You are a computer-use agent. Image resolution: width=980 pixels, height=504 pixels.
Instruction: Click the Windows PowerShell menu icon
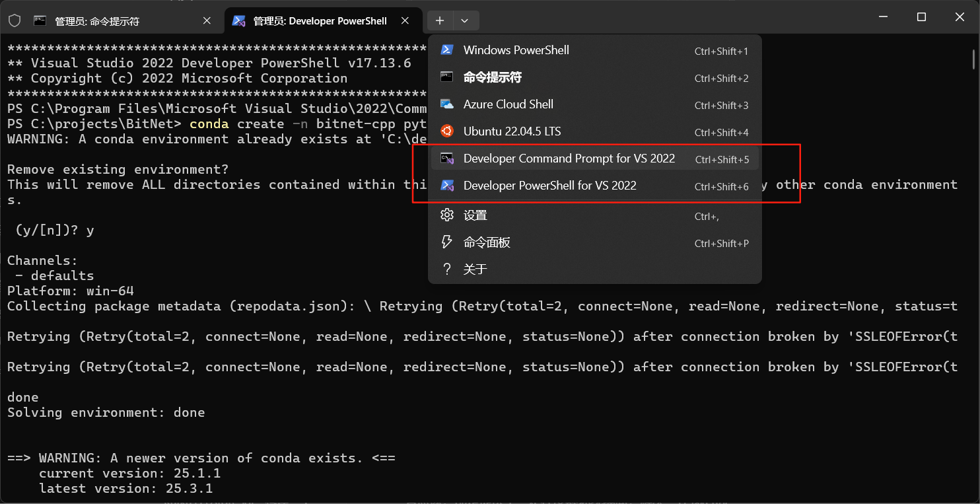tap(447, 50)
